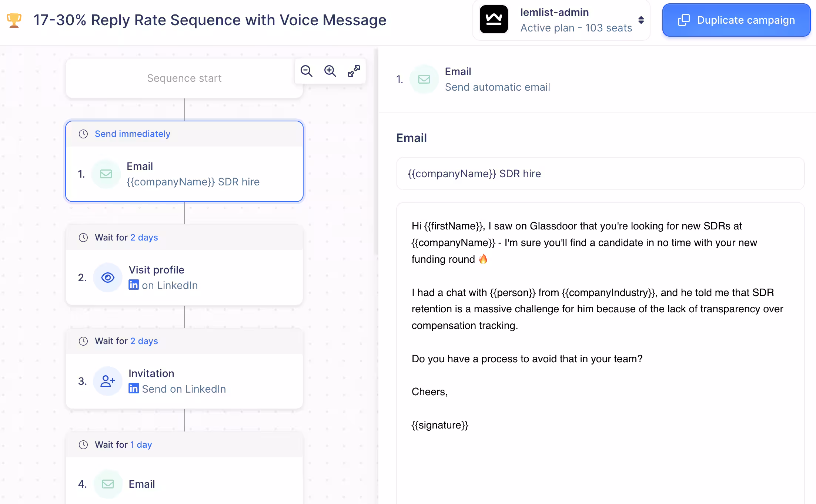Open the lemlist-admin workspace switcher
The width and height of the screenshot is (816, 504).
point(641,20)
